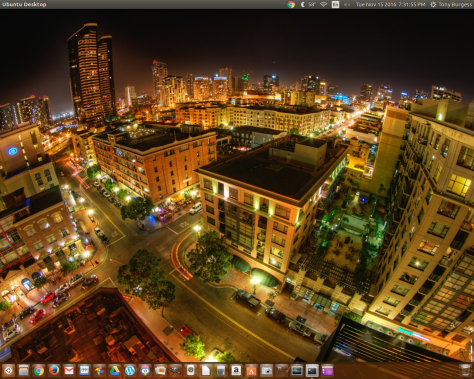Open the weather indicator showing 58°
The height and width of the screenshot is (379, 474).
click(308, 4)
